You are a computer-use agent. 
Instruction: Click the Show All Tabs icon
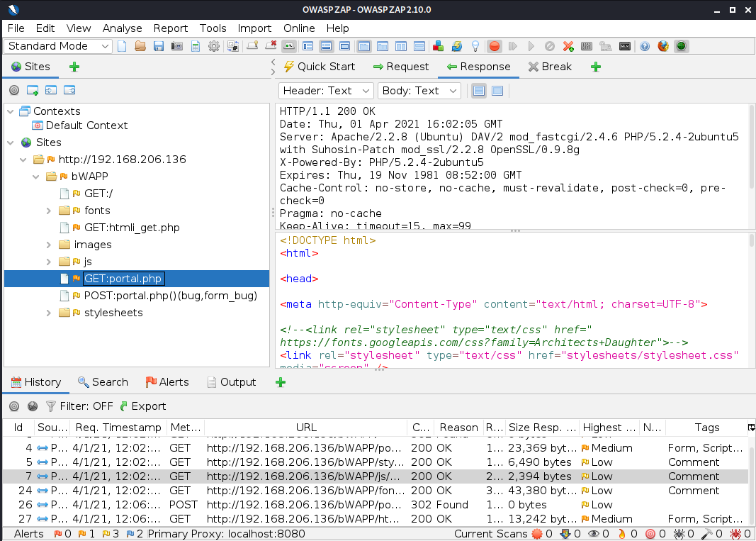pyautogui.click(x=252, y=46)
